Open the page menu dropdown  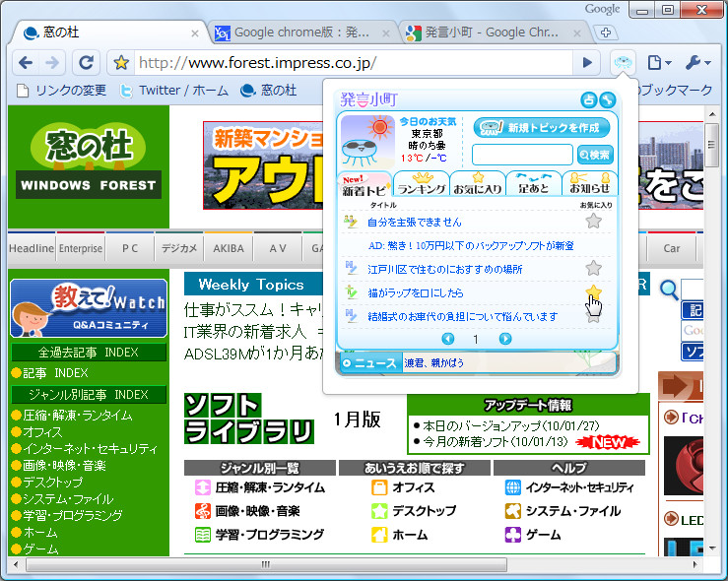[x=659, y=62]
